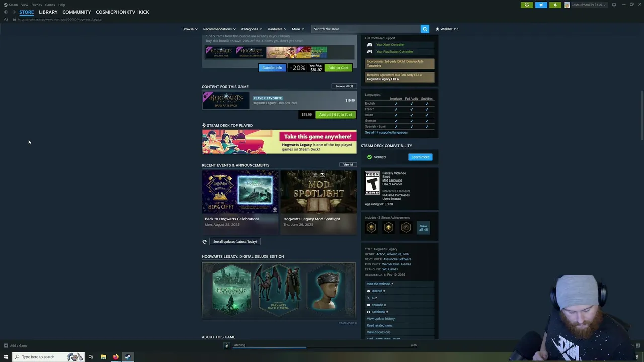
Task: Click See all updates button
Action: pyautogui.click(x=235, y=242)
